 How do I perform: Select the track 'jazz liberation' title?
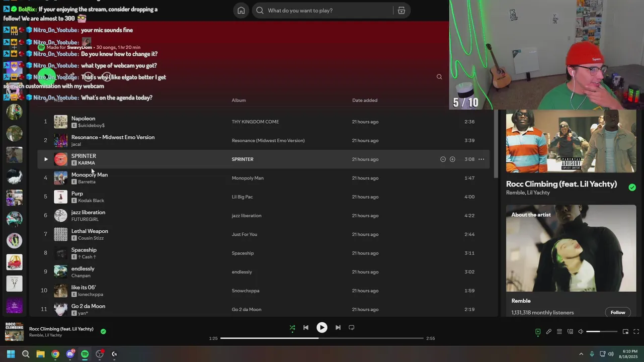tap(88, 212)
